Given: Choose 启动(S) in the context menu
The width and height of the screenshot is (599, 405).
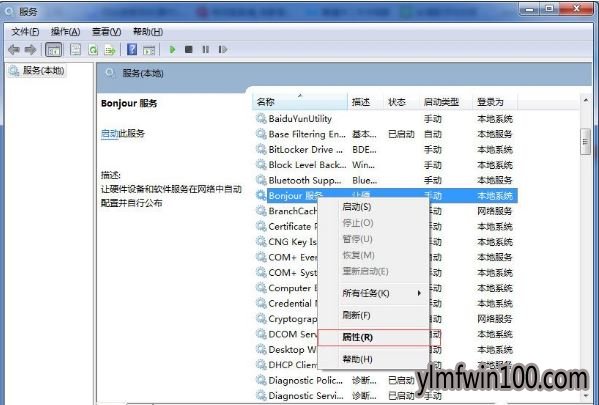Looking at the screenshot, I should point(357,207).
